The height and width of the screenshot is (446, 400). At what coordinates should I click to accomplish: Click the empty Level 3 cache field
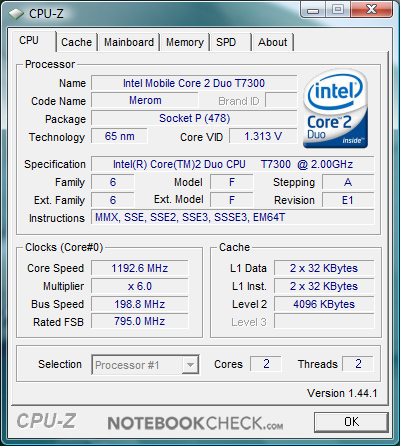coord(324,321)
